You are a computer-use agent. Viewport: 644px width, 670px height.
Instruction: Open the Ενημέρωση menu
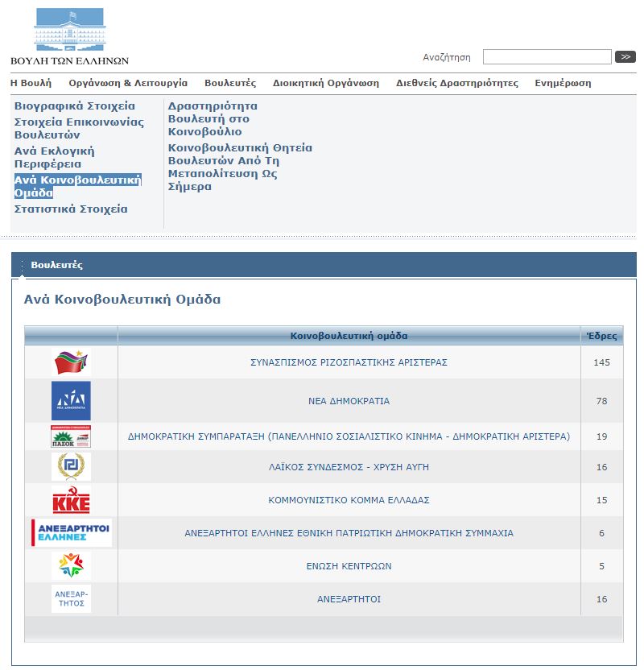pyautogui.click(x=563, y=83)
